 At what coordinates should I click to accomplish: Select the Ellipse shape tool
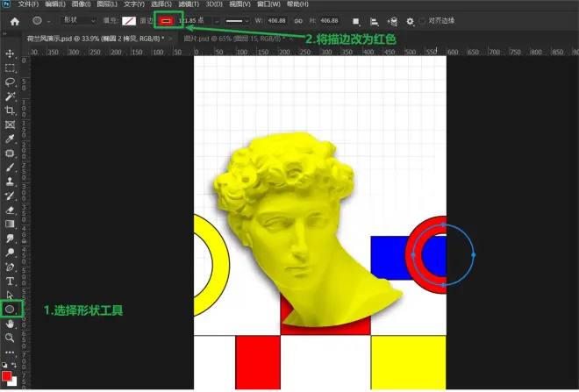[x=10, y=310]
